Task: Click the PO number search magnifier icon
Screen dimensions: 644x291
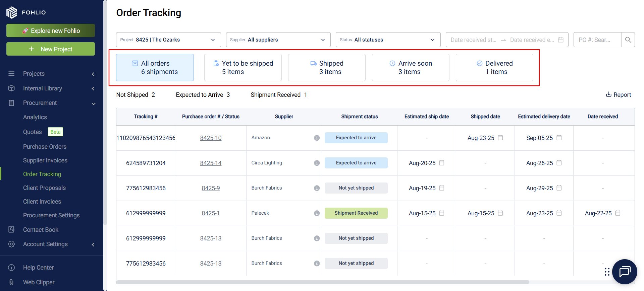Action: [x=628, y=40]
